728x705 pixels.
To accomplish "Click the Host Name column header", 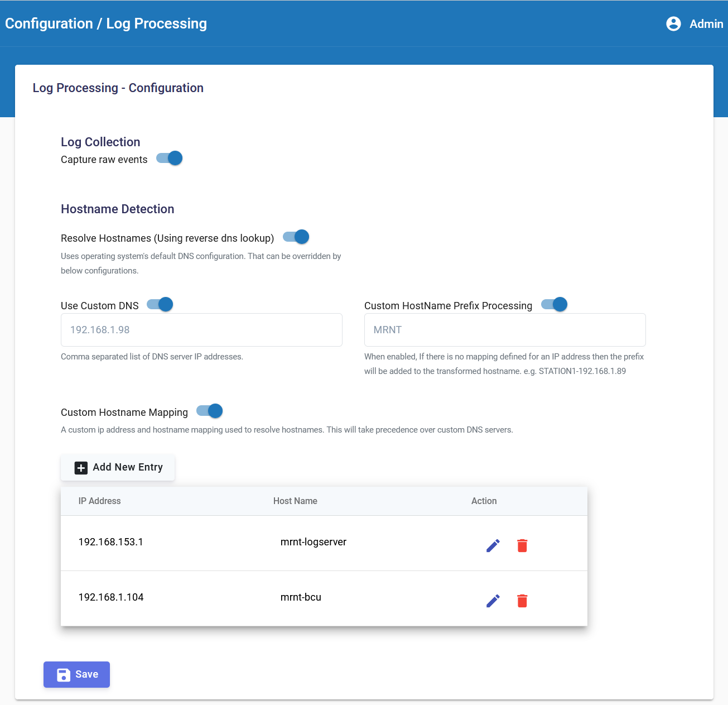I will click(x=295, y=501).
